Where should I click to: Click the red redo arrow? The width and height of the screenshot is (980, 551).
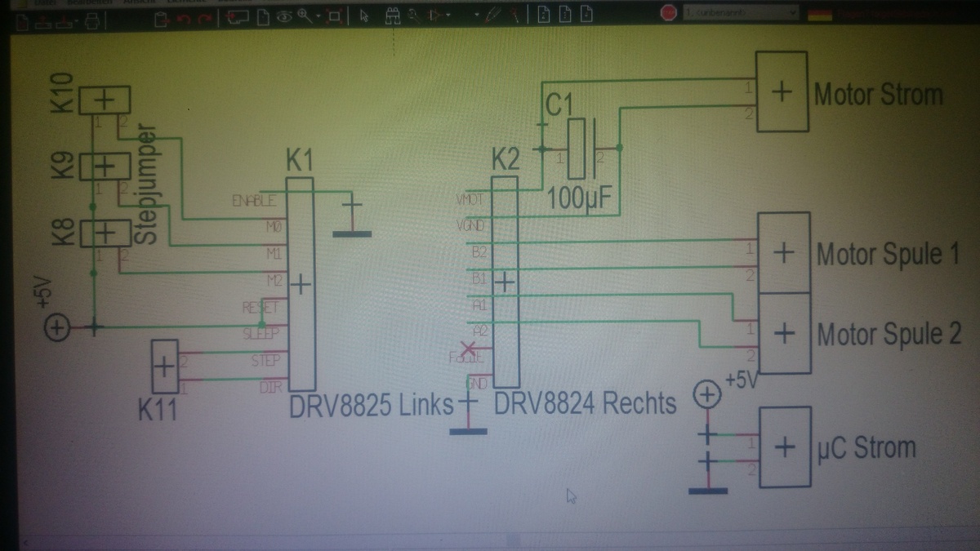[204, 19]
